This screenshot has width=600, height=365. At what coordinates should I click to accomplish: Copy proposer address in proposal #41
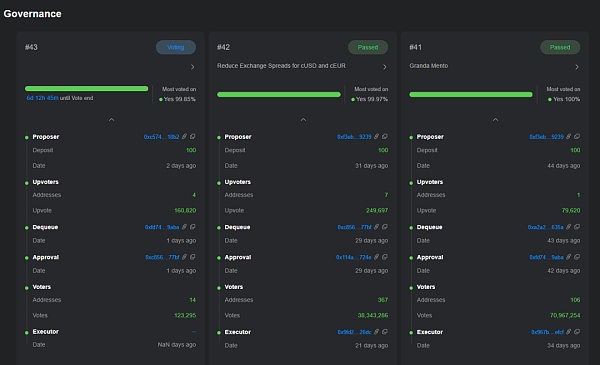click(x=577, y=136)
